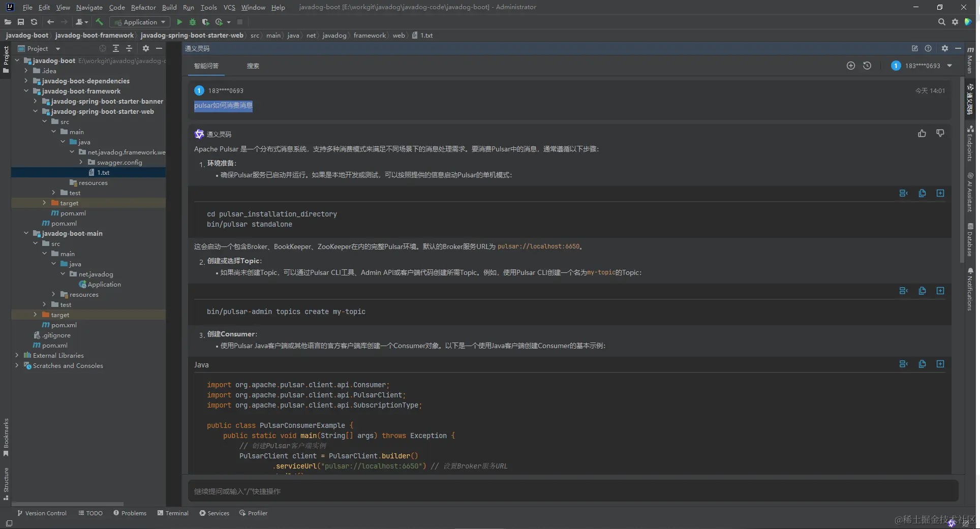980x529 pixels.
Task: Open the Notifications tool window
Action: coord(970,289)
